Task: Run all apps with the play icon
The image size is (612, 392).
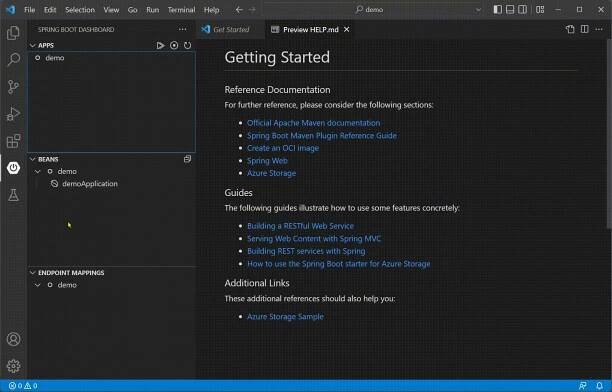Action: tap(160, 45)
